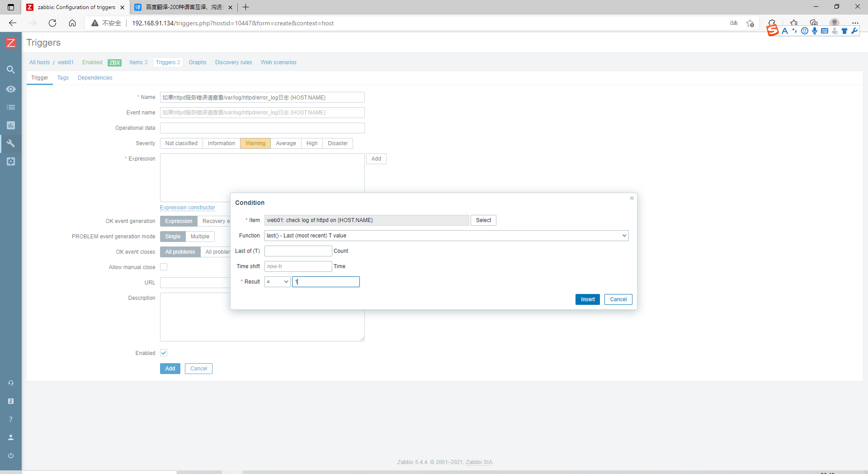Go to All hosts breadcrumb
This screenshot has width=868, height=474.
click(40, 62)
